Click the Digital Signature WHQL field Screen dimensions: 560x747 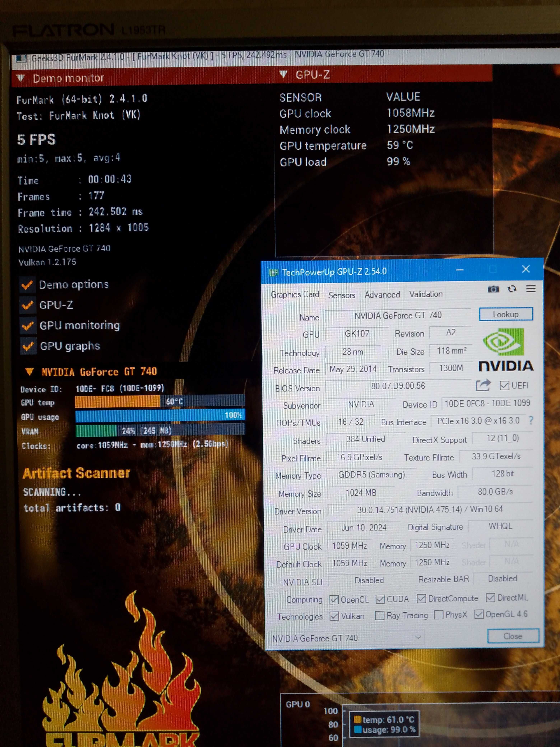(x=500, y=526)
